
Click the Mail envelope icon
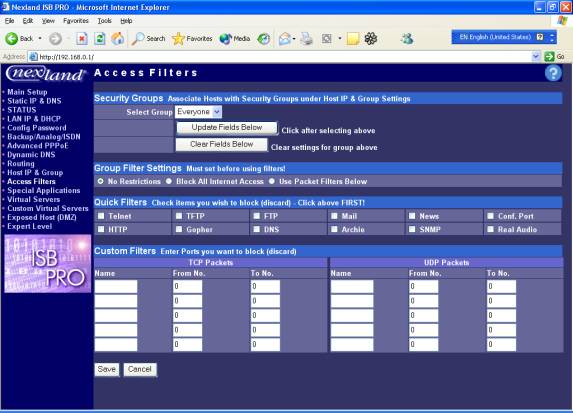pyautogui.click(x=284, y=38)
